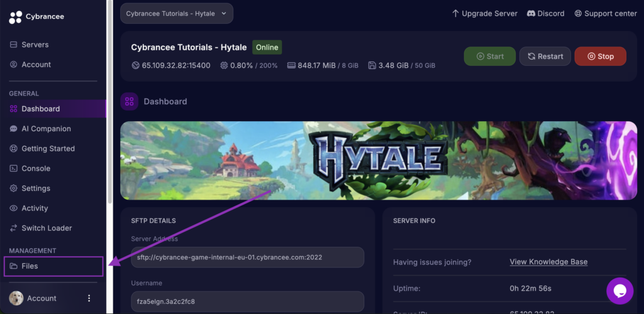The height and width of the screenshot is (314, 644).
Task: Restart the server
Action: (545, 56)
